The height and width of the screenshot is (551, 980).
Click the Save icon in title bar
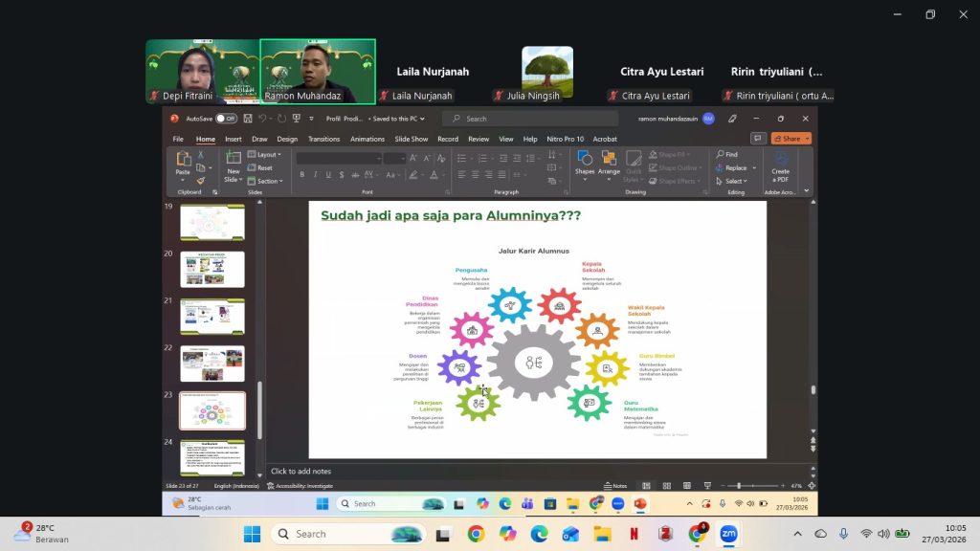pos(248,119)
